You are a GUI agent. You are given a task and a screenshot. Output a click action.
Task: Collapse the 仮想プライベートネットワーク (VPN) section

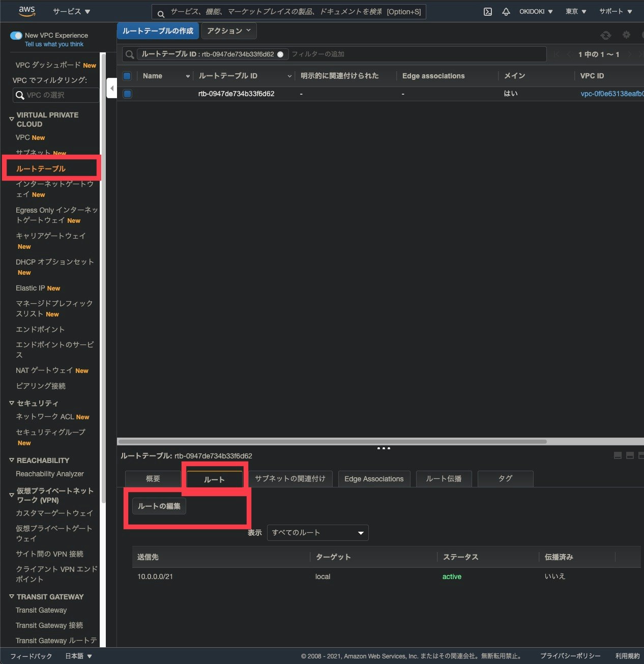click(x=12, y=495)
